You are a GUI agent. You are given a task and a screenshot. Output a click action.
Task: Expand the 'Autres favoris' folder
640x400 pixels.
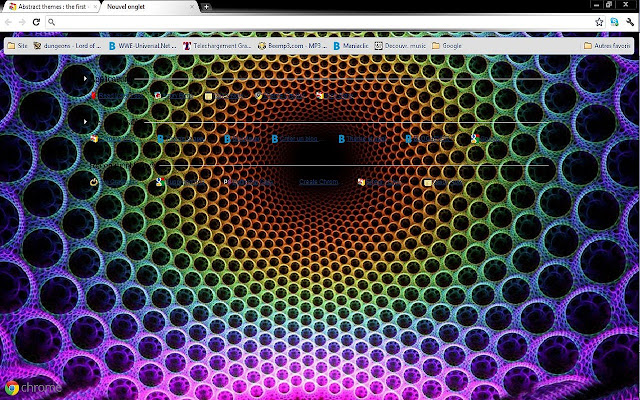(x=607, y=46)
